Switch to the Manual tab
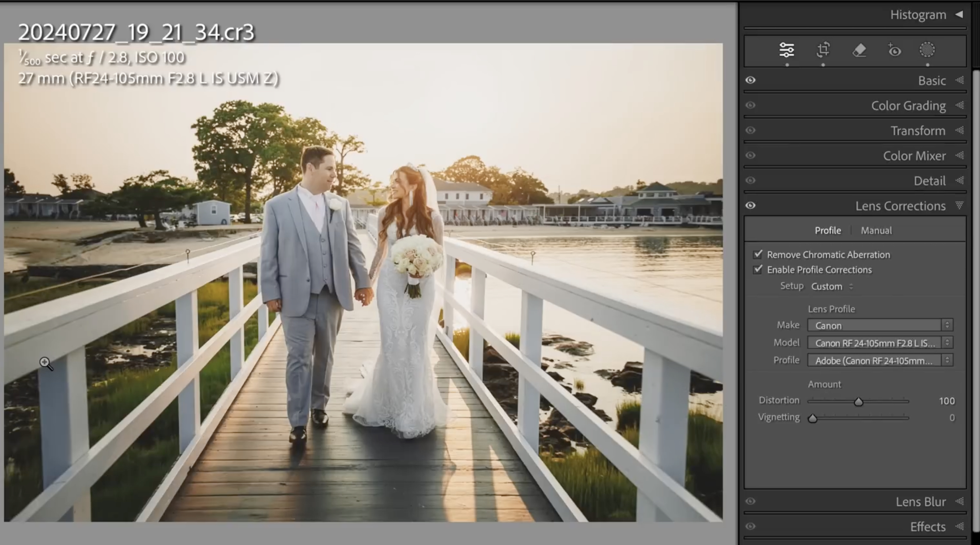 pos(876,230)
